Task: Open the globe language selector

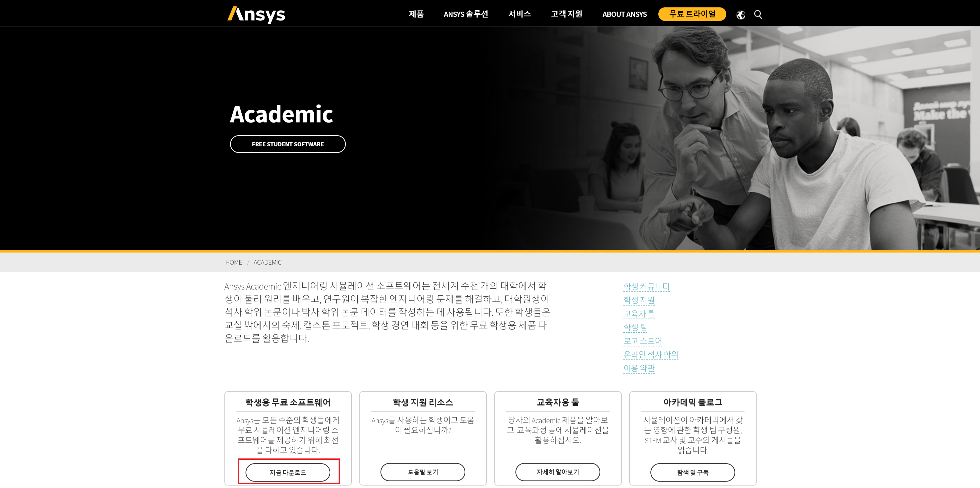Action: click(740, 14)
